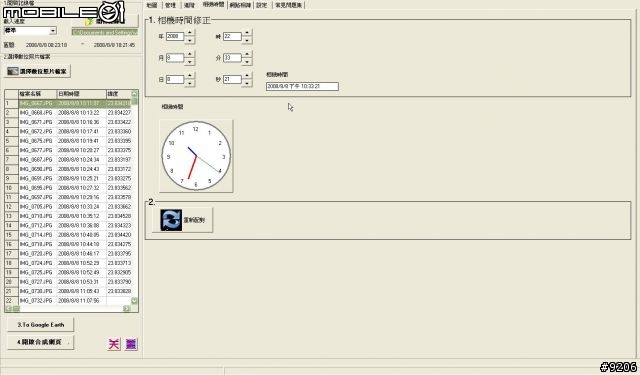Click inside the 分 minute field showing 33
This screenshot has height=375, width=640.
pyautogui.click(x=232, y=58)
